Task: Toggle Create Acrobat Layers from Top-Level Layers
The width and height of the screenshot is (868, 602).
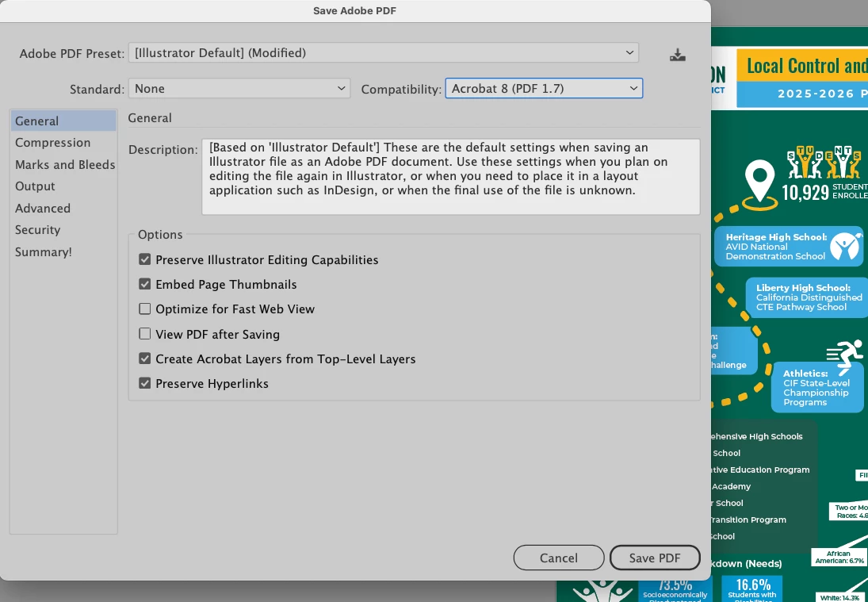Action: [144, 359]
